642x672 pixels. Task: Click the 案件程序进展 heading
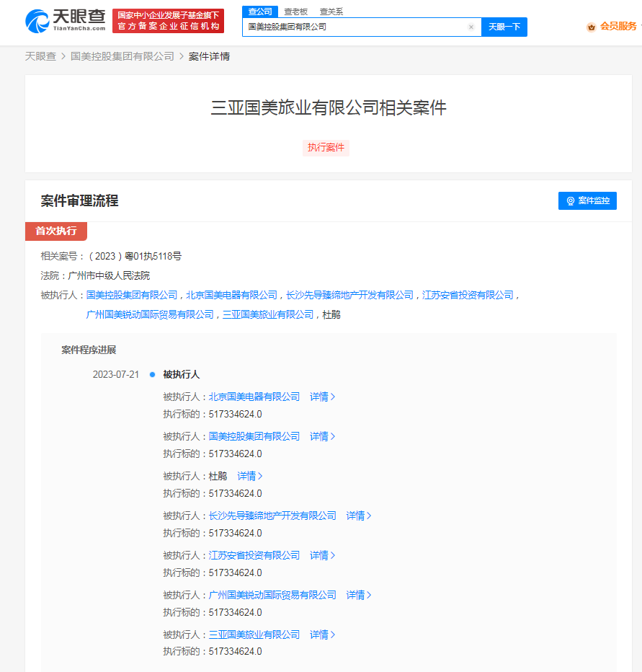[89, 350]
